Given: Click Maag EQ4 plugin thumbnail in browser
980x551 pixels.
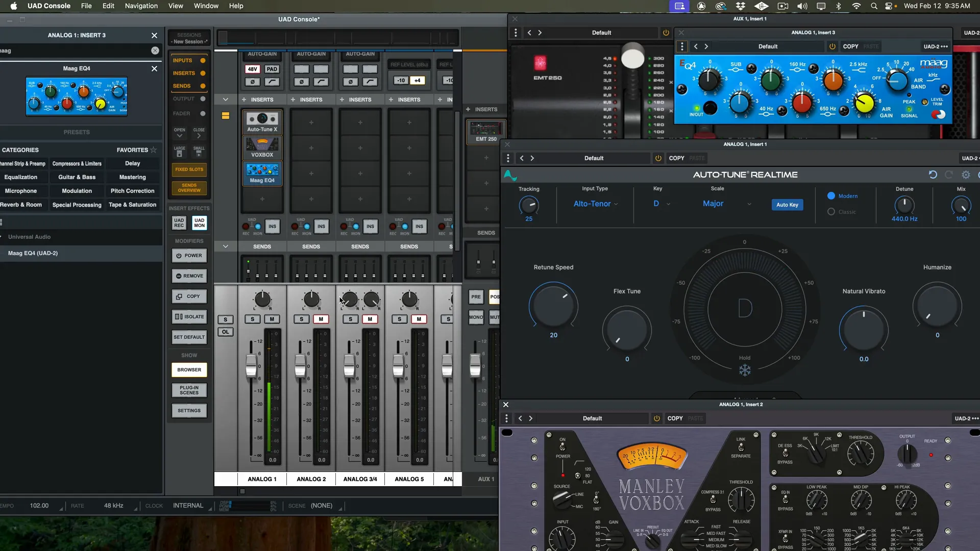Looking at the screenshot, I should (77, 96).
